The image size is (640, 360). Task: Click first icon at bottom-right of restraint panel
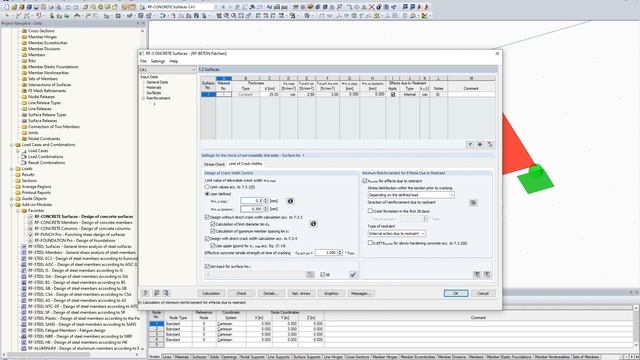click(x=477, y=275)
